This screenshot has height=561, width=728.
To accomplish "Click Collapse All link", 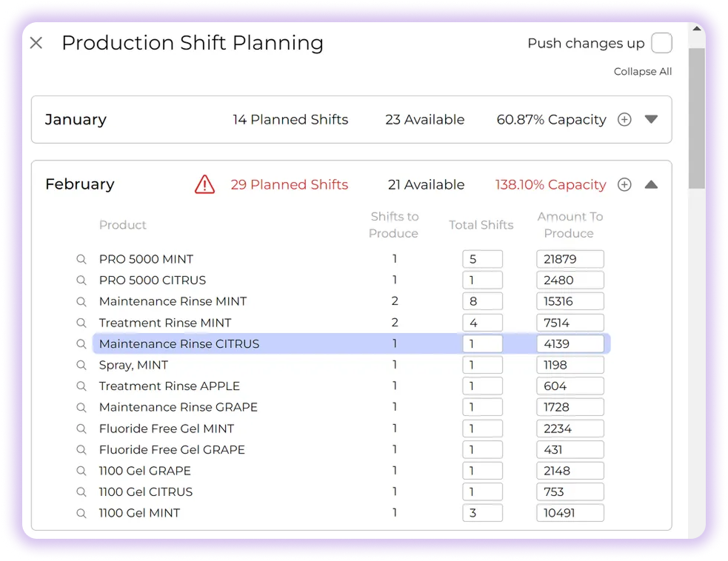I will (642, 72).
